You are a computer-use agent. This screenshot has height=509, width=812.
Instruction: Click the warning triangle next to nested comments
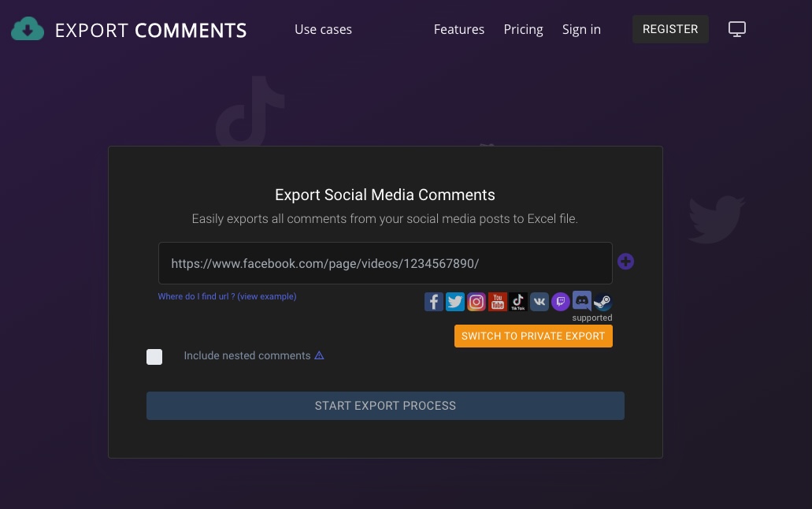coord(319,355)
